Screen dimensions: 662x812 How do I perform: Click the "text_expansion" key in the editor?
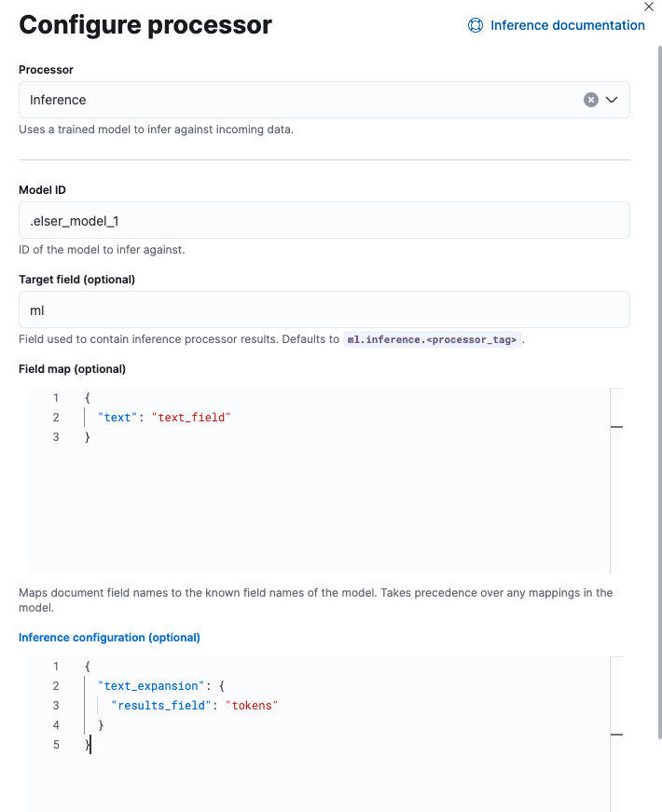[x=149, y=685]
